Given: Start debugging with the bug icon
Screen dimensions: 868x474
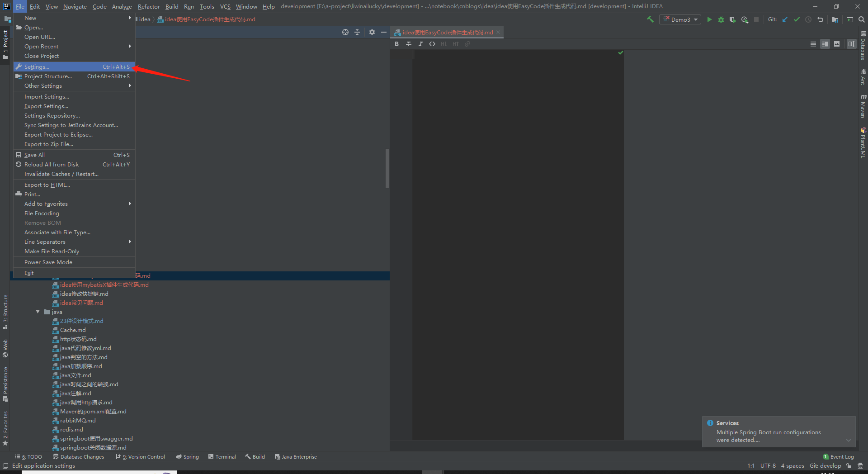Looking at the screenshot, I should 721,19.
